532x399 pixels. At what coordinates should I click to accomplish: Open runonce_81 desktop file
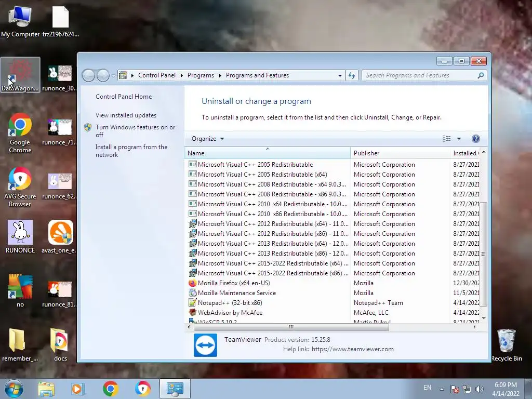(x=60, y=294)
